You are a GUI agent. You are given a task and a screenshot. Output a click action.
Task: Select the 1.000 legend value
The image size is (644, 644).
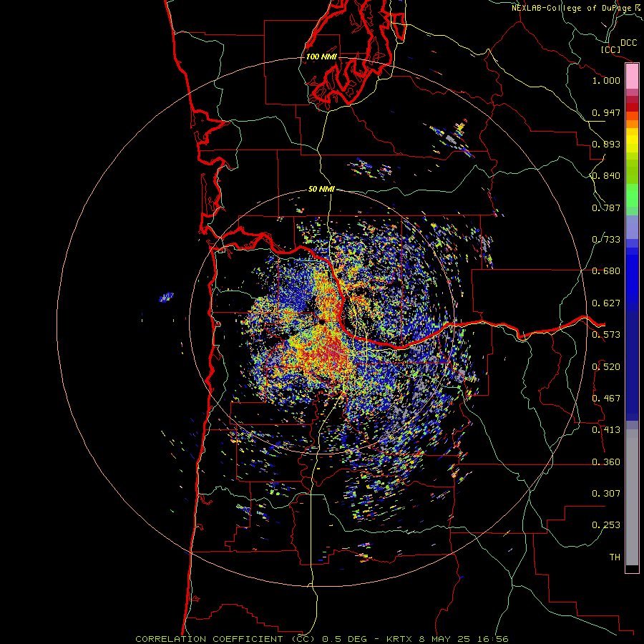[x=606, y=80]
